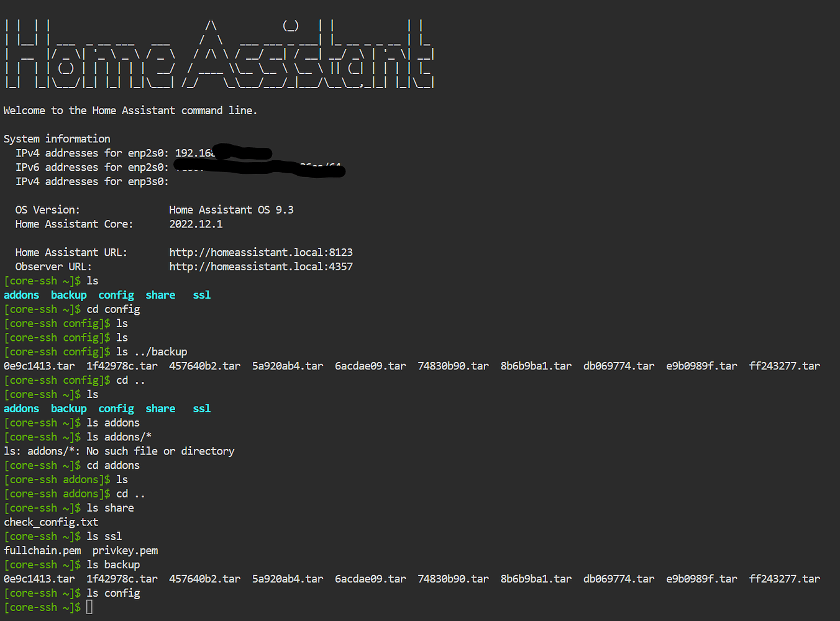Click the 'cd config' command text

tap(113, 309)
